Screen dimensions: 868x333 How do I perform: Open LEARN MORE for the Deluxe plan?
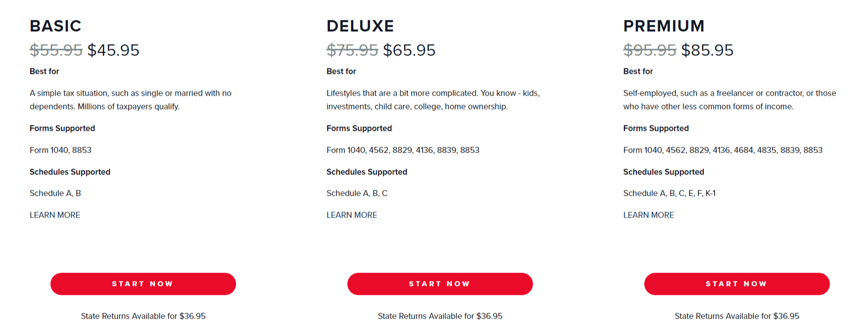(x=351, y=215)
